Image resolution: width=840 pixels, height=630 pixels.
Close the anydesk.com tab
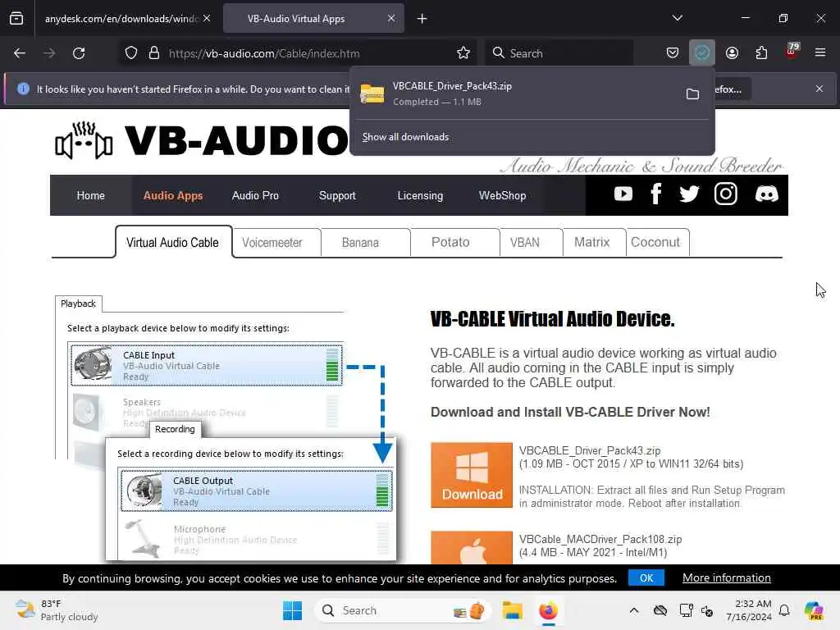tap(207, 18)
